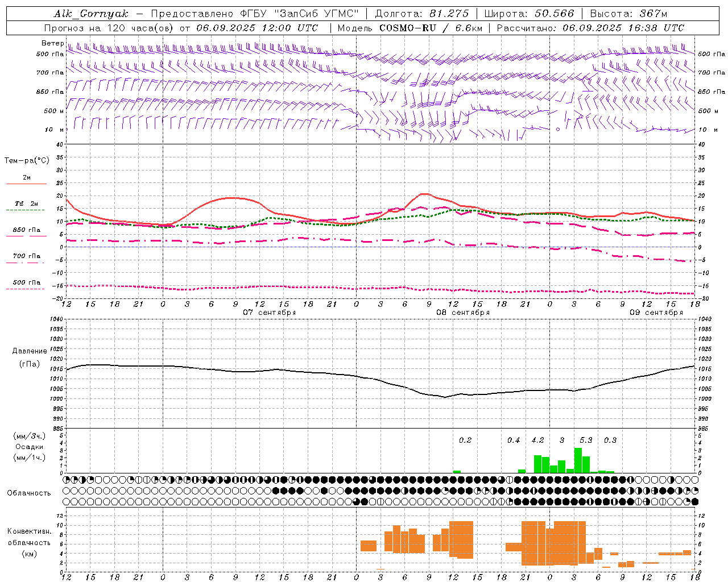Click the calculation time 06.09.2025 16:38 UTC

(623, 28)
